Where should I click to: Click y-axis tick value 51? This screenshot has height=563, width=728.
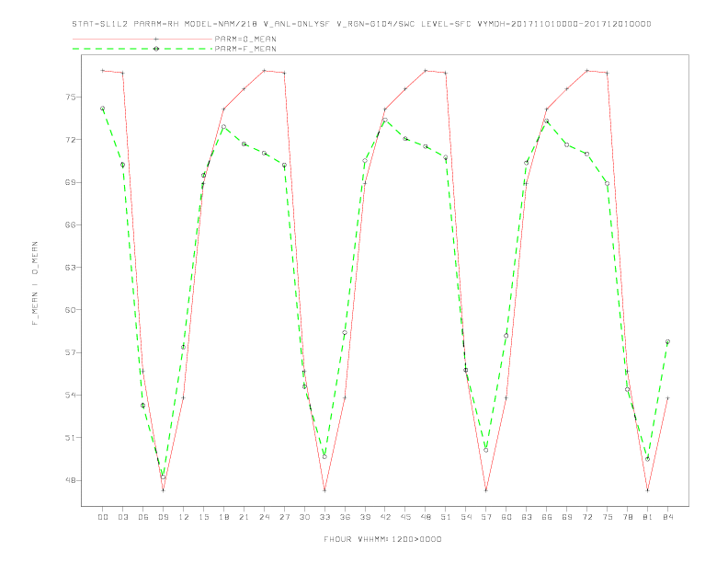[70, 438]
